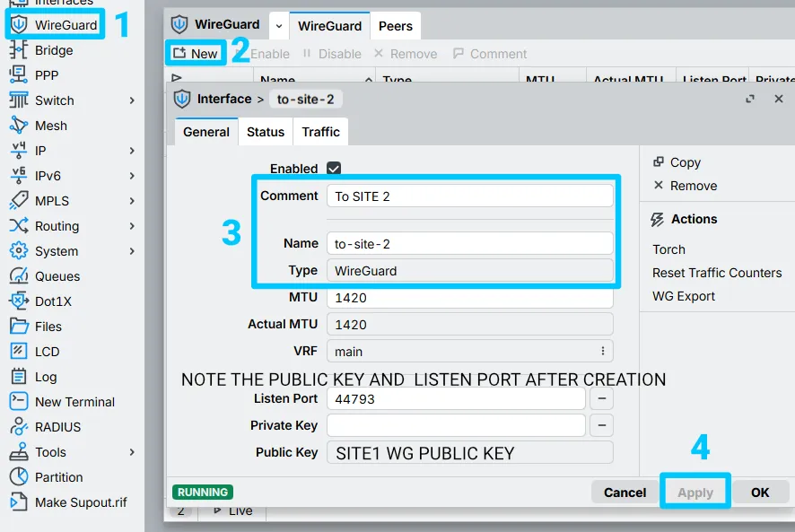795x532 pixels.
Task: Click the RUNNING status badge
Action: point(202,492)
